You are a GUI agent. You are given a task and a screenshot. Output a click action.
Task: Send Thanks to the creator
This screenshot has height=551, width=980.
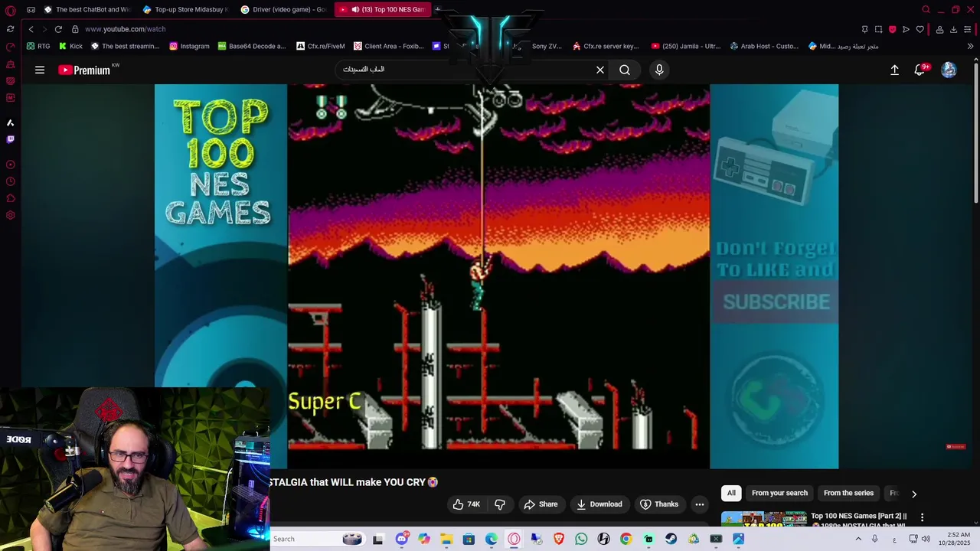(659, 504)
